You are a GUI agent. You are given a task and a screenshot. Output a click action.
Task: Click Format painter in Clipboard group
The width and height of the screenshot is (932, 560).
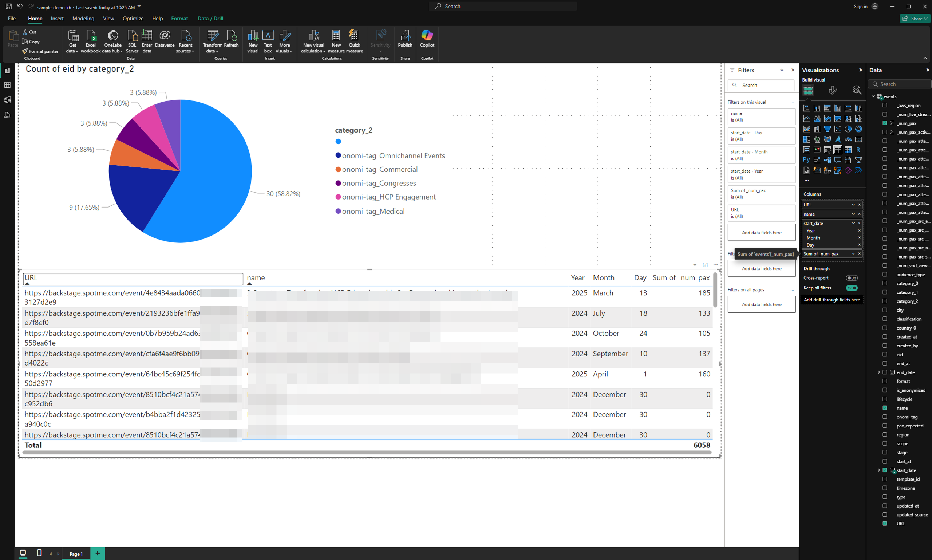(x=40, y=51)
